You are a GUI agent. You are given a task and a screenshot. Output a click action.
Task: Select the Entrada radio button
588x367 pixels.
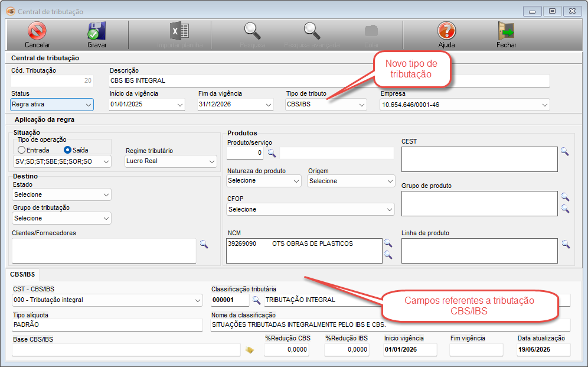coord(22,150)
